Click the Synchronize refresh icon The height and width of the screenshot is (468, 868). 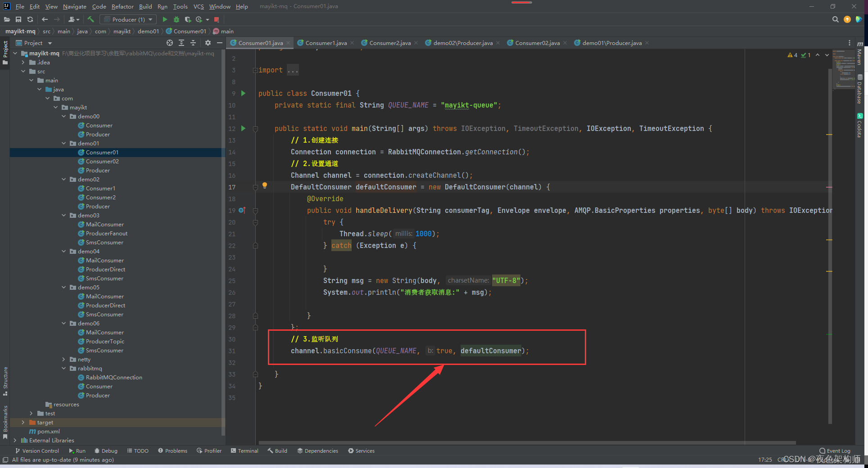click(x=30, y=19)
